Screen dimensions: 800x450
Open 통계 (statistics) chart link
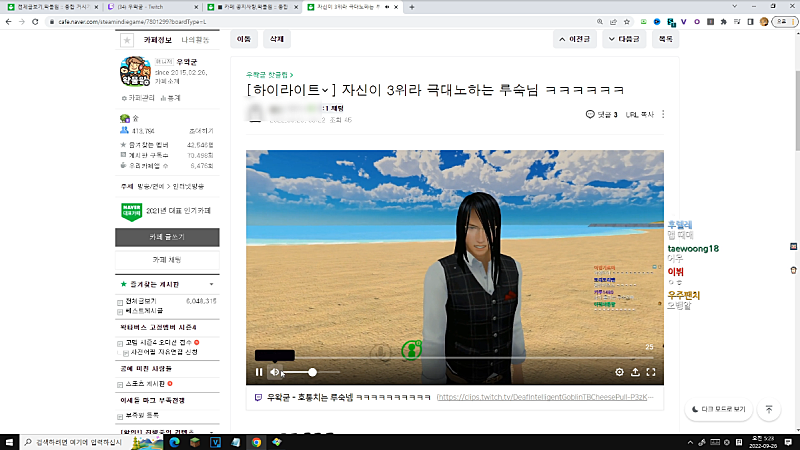pos(170,98)
